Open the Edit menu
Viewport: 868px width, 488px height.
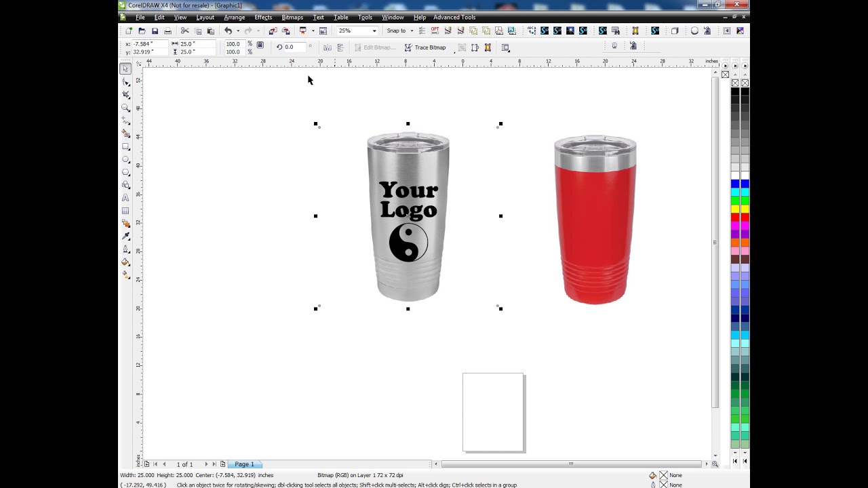pyautogui.click(x=159, y=17)
